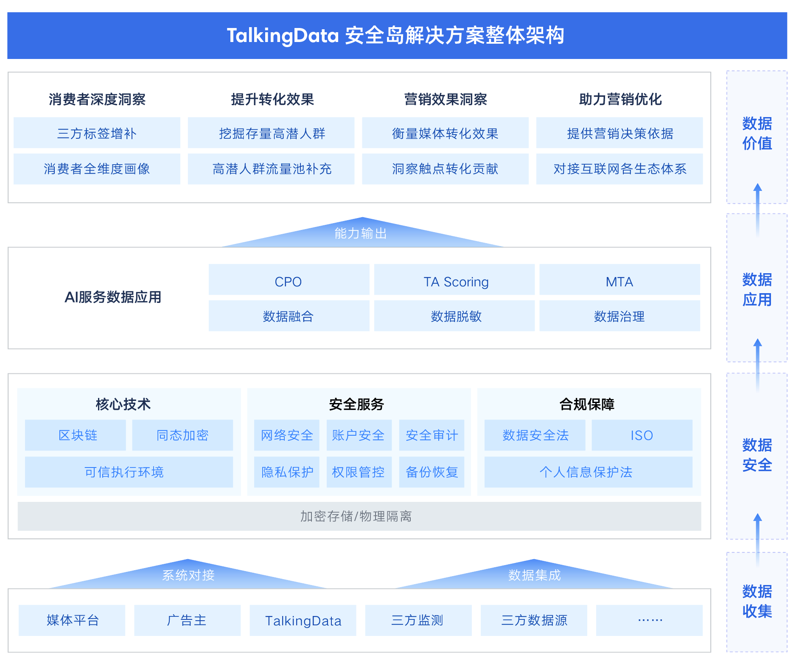Click the 数据安全 side label
The image size is (796, 672).
click(x=757, y=455)
